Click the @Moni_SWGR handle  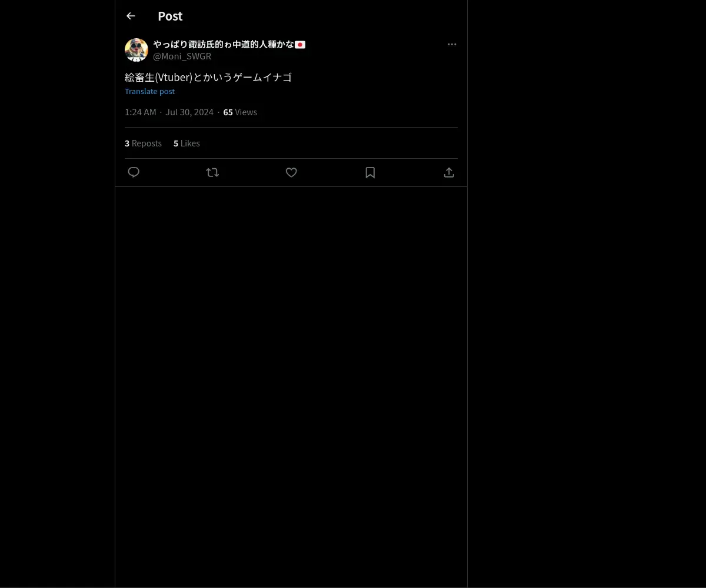(182, 56)
